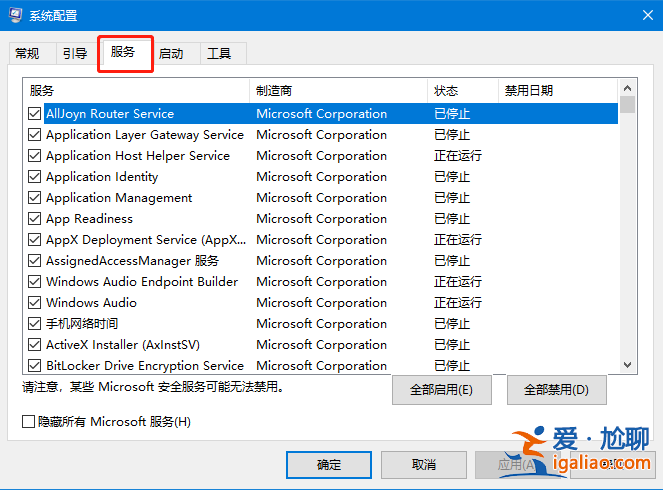Close the 系统配置 window
This screenshot has width=663, height=490.
pyautogui.click(x=647, y=16)
